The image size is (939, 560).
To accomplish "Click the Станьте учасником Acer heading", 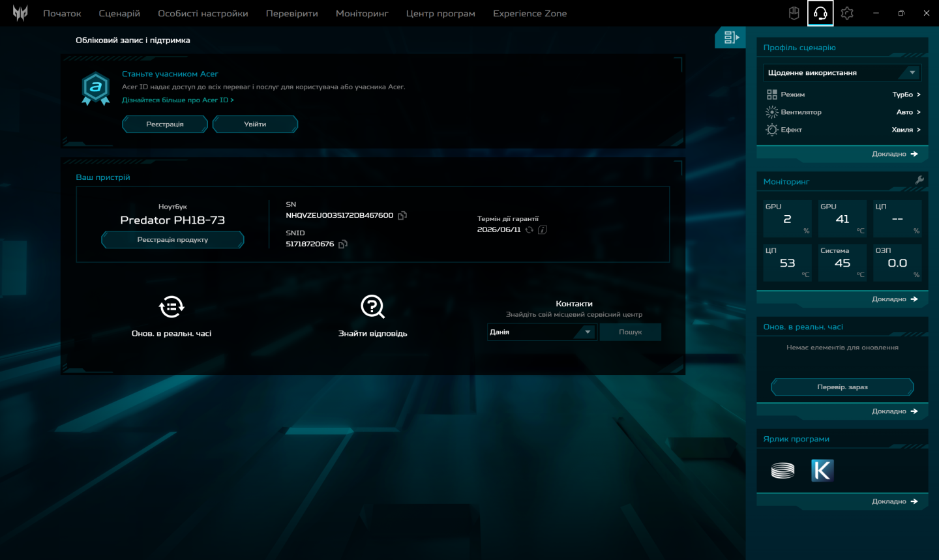I will 170,74.
